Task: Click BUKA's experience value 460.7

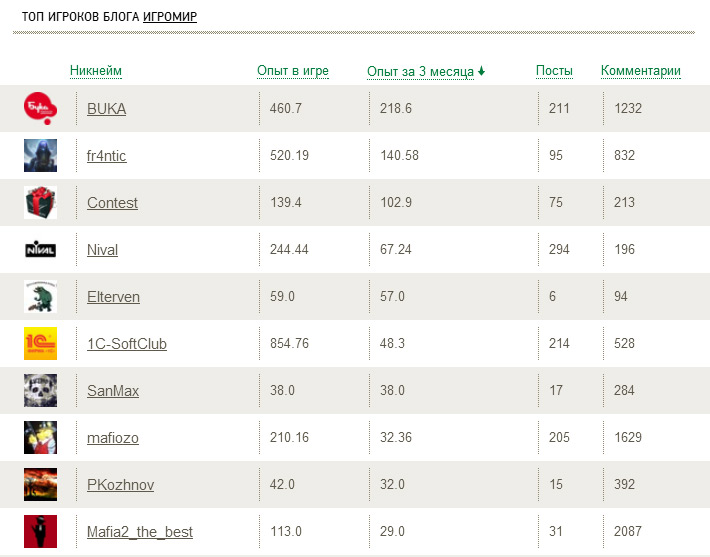Action: [286, 108]
